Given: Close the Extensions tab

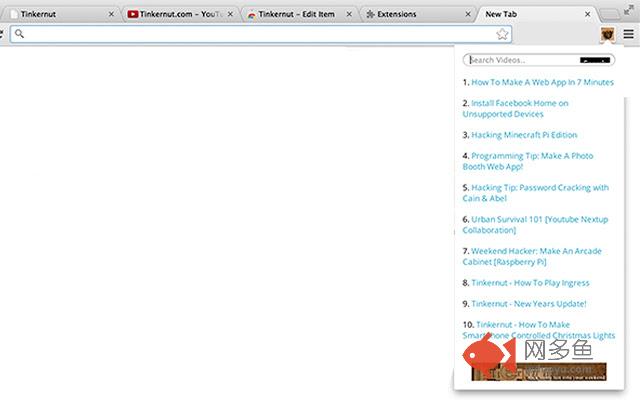Looking at the screenshot, I should pyautogui.click(x=468, y=14).
